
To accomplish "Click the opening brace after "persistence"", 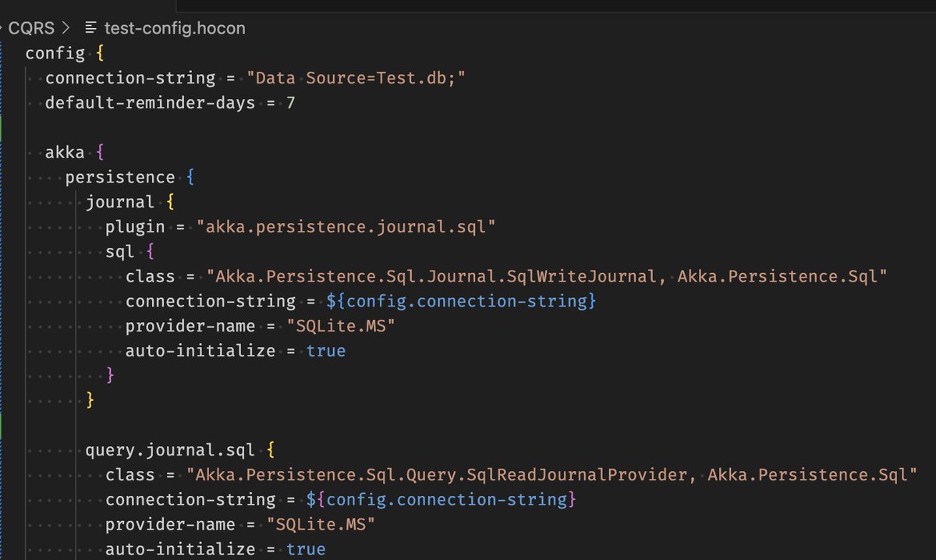I will click(190, 178).
